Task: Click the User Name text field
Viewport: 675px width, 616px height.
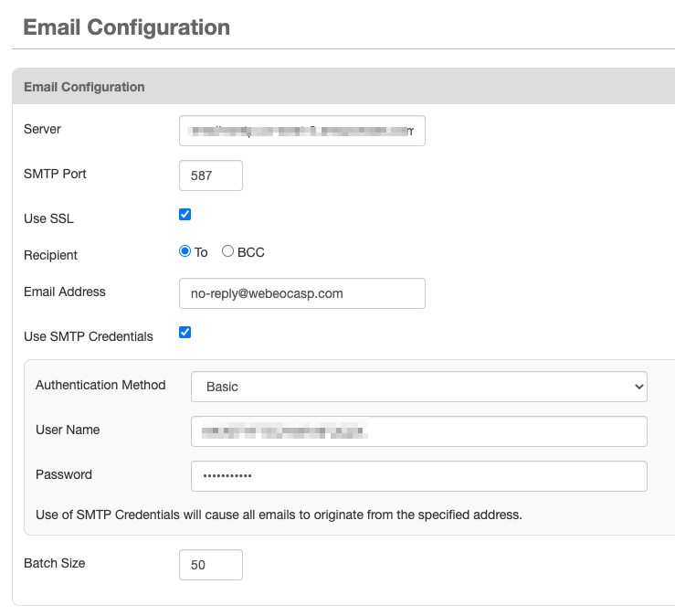Action: (x=418, y=431)
